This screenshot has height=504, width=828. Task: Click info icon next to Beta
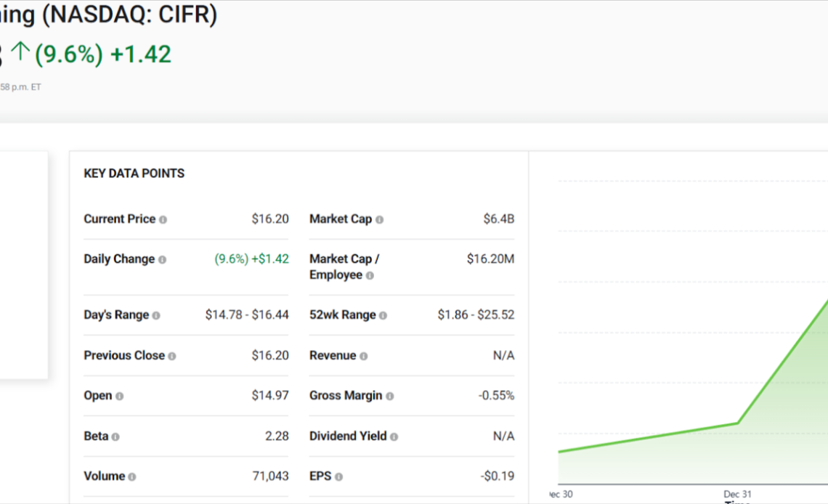tap(115, 437)
